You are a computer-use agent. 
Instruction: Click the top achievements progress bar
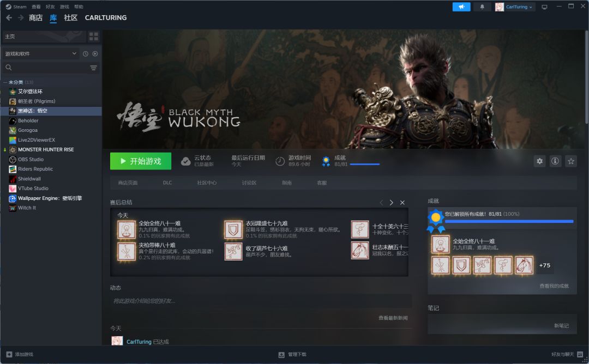(364, 165)
